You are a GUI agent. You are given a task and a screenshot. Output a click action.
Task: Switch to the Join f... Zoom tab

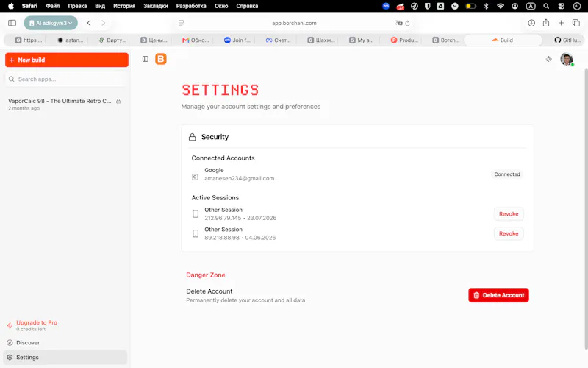(x=237, y=40)
